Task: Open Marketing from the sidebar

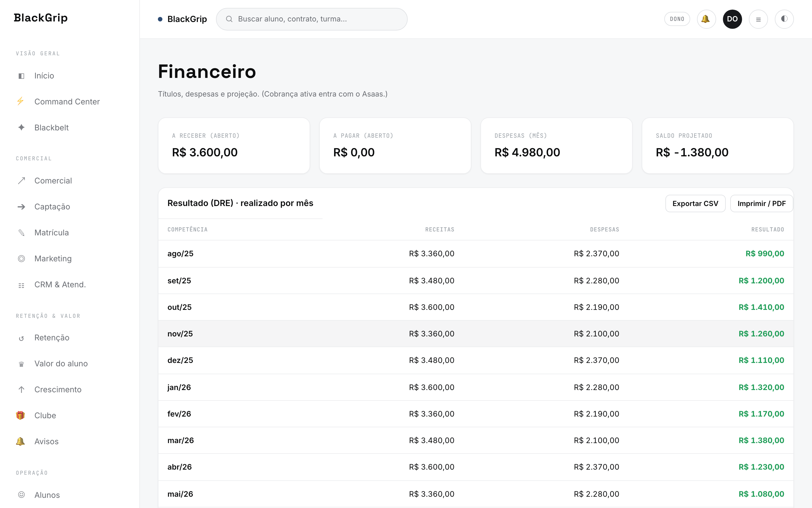Action: (x=70, y=258)
